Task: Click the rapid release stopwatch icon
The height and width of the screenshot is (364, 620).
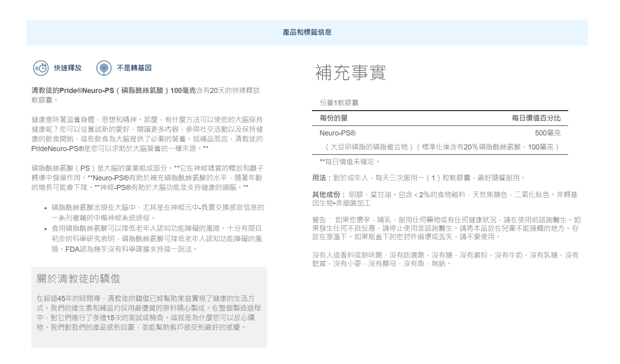Action: [x=41, y=68]
